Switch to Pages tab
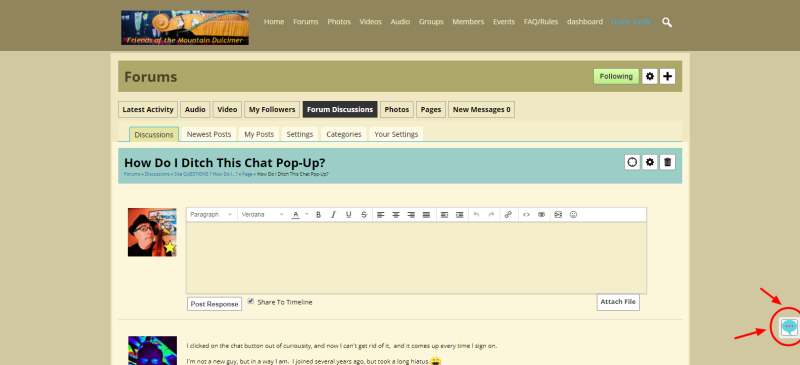The width and height of the screenshot is (800, 365). (431, 109)
